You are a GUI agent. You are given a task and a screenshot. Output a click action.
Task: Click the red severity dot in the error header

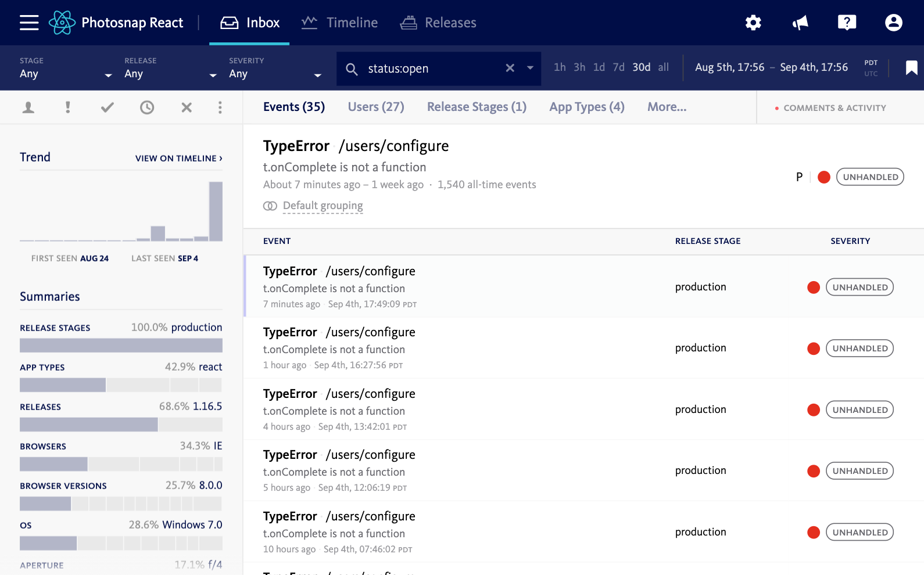point(823,177)
